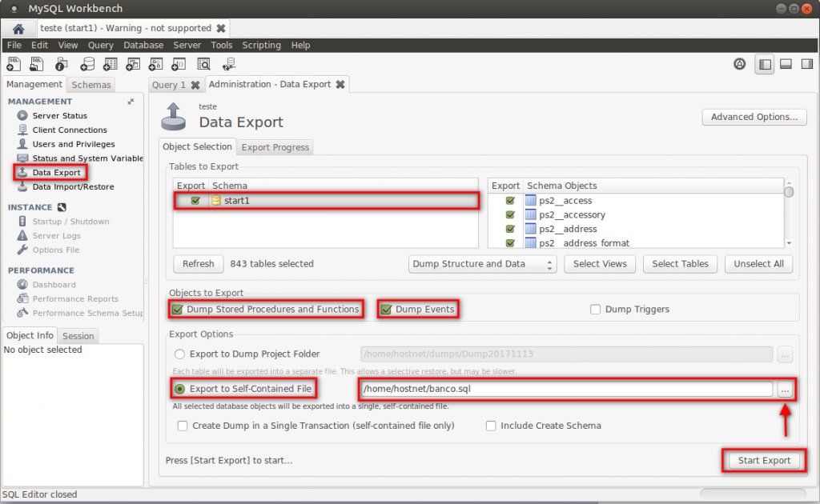The image size is (820, 504).
Task: Select Export to Dump Project Folder radio button
Action: (179, 353)
